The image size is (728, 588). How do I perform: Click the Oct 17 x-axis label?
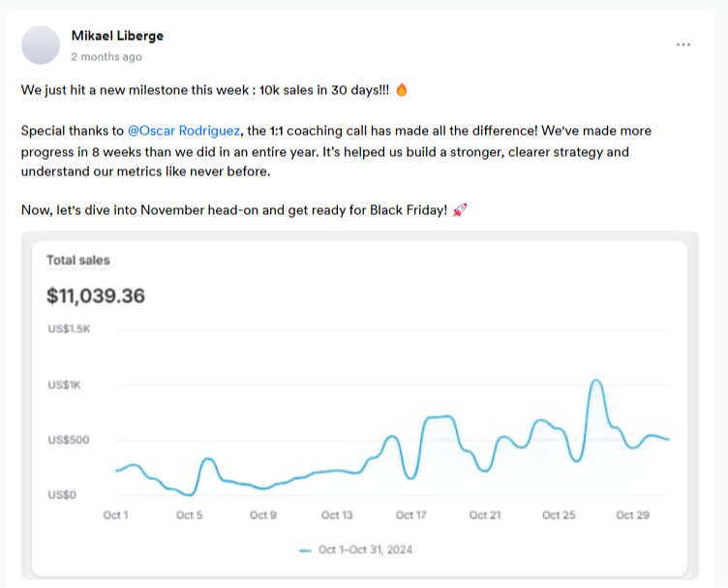(410, 515)
